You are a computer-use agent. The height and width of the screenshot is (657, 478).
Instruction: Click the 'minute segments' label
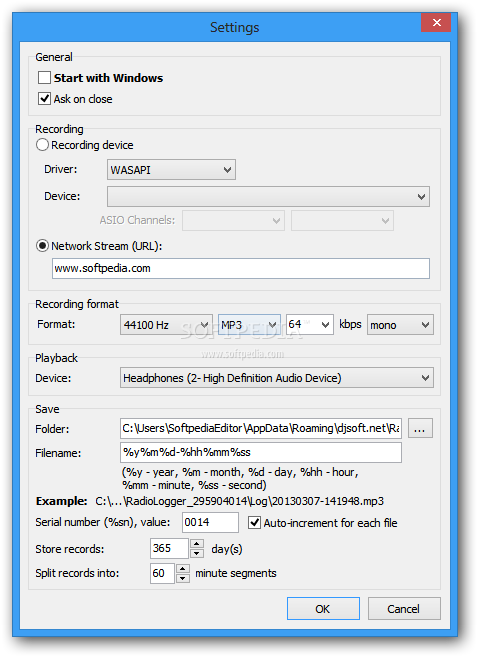click(236, 573)
